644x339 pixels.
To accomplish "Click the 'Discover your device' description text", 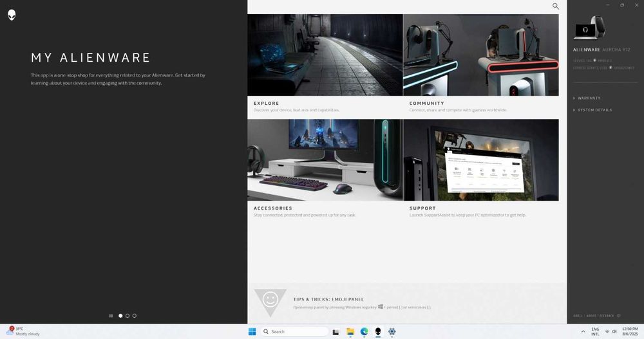I will pos(296,110).
